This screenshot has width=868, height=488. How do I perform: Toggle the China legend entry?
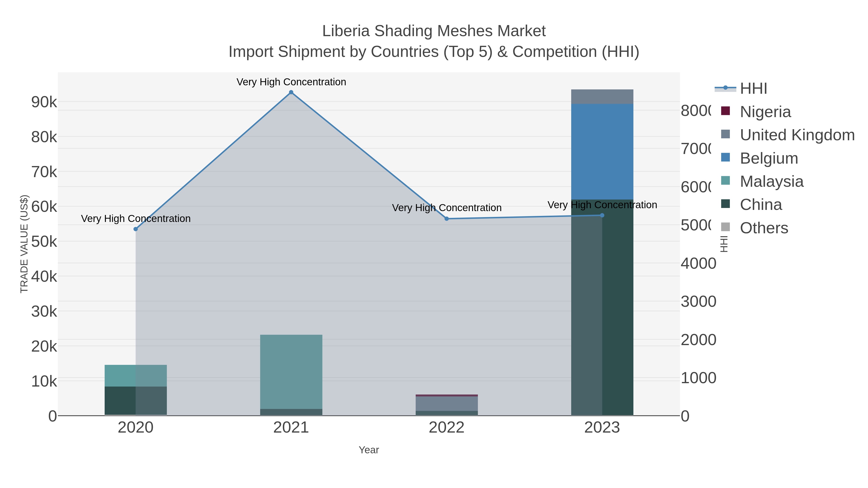pos(751,204)
